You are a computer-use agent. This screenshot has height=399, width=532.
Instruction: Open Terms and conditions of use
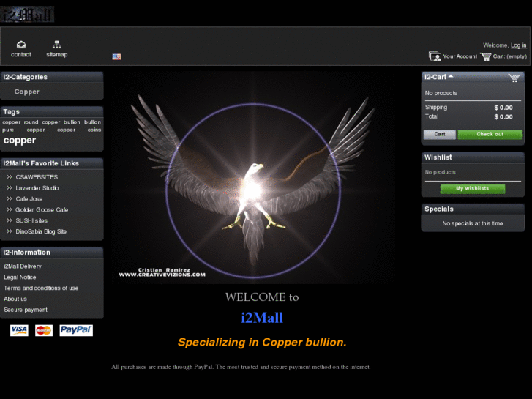tap(41, 288)
